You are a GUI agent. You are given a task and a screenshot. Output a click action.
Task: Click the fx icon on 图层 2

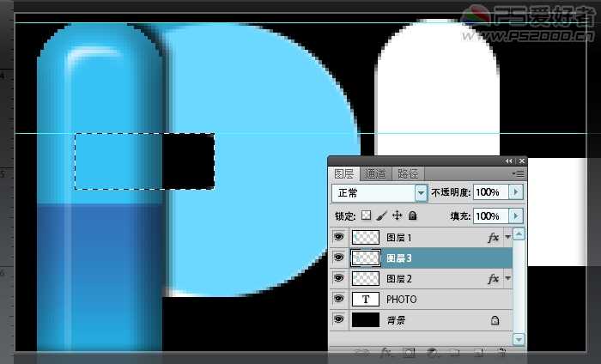(494, 278)
